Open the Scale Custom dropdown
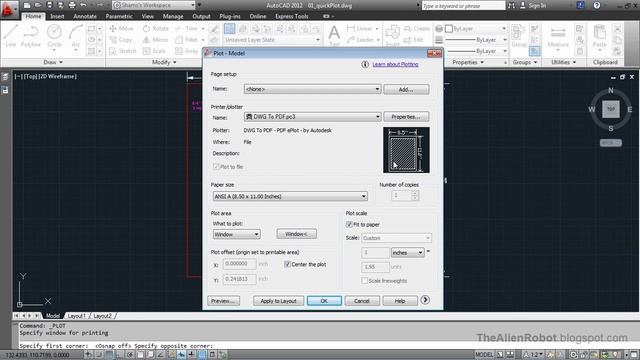 (396, 238)
